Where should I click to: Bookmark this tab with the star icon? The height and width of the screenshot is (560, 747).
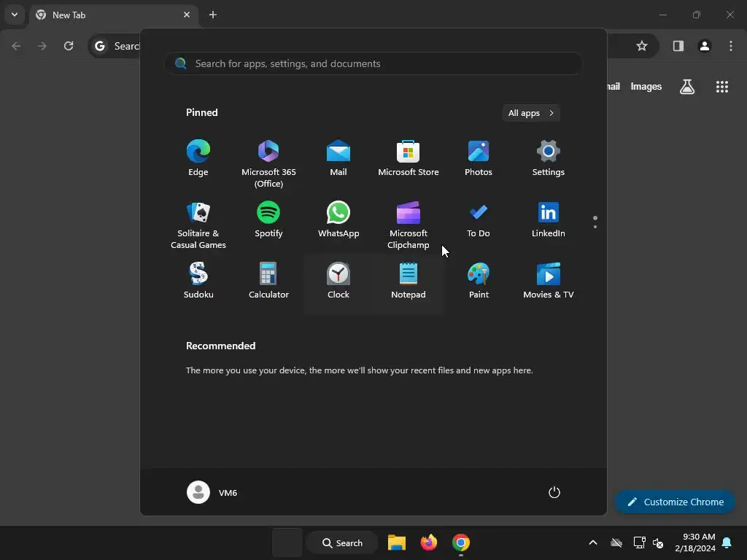click(x=642, y=46)
